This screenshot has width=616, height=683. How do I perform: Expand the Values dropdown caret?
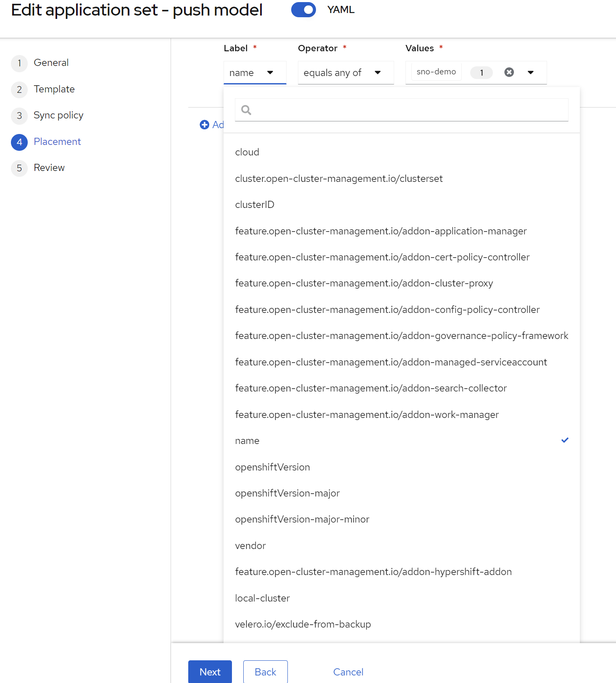coord(531,72)
